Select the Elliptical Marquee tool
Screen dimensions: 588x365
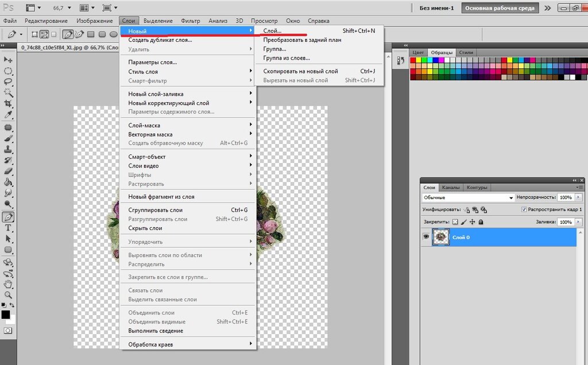tap(8, 71)
